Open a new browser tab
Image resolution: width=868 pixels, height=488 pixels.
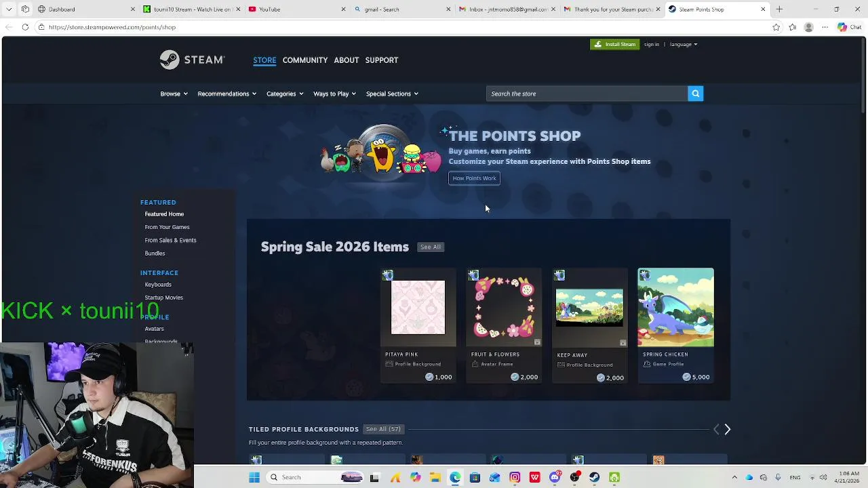[779, 9]
